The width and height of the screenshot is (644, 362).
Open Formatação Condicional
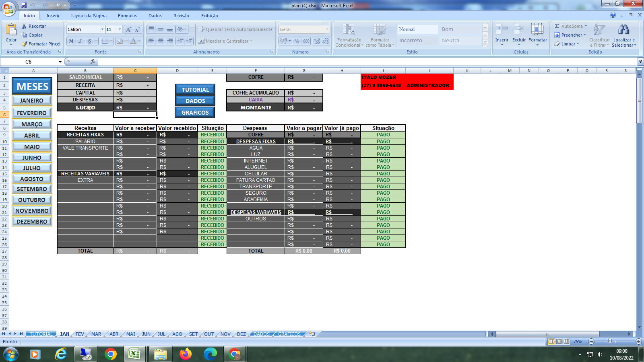click(349, 35)
